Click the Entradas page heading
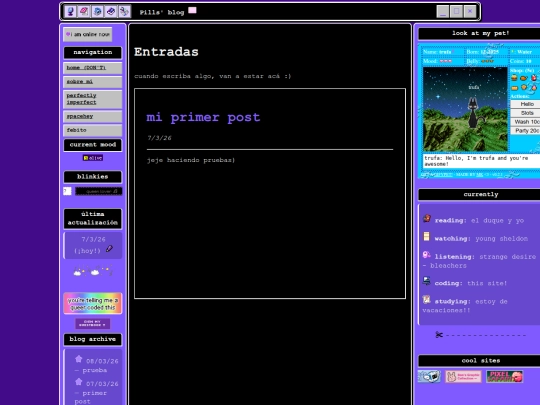 166,52
